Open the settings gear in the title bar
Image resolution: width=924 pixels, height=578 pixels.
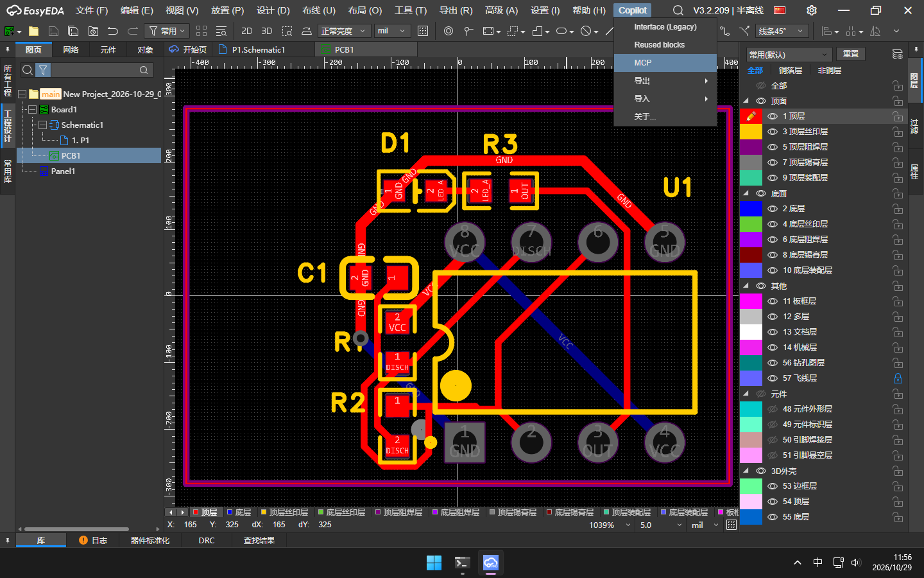(812, 10)
